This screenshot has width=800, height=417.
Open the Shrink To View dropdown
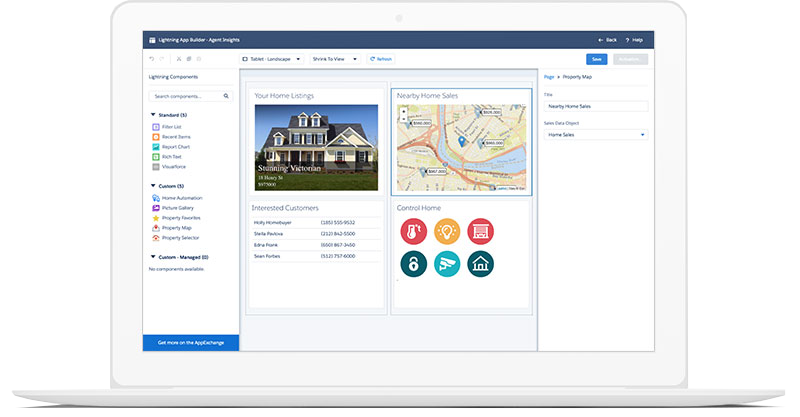pyautogui.click(x=334, y=59)
